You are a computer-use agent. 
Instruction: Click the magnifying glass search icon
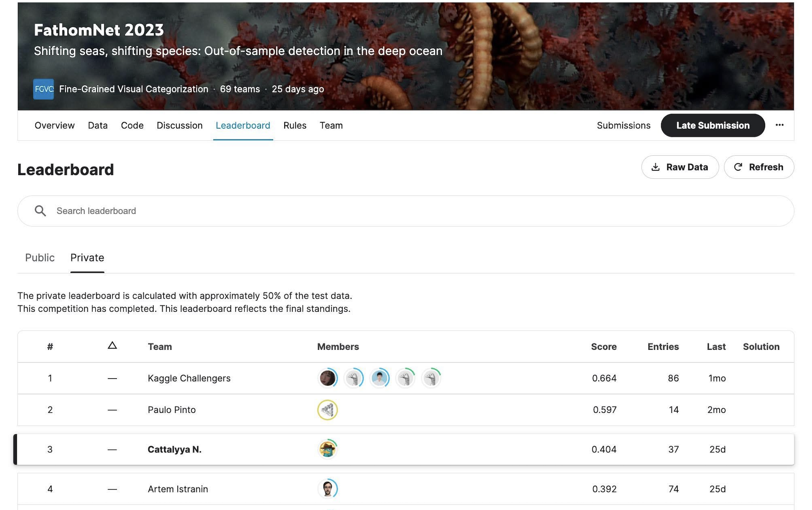(40, 211)
